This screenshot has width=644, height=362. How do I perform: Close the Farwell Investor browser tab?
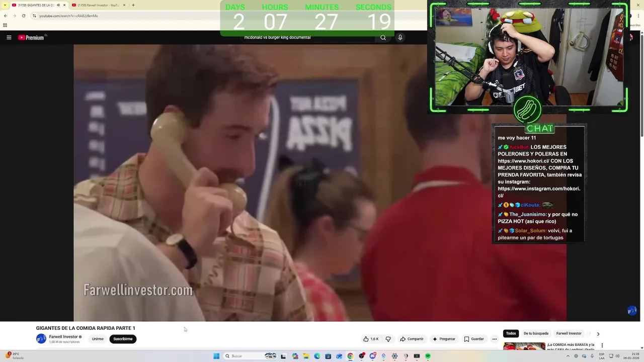(x=124, y=5)
